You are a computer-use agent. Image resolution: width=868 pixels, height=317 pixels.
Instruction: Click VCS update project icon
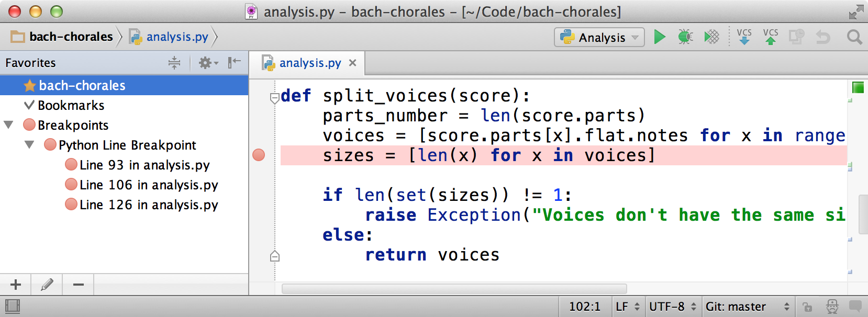click(x=744, y=37)
